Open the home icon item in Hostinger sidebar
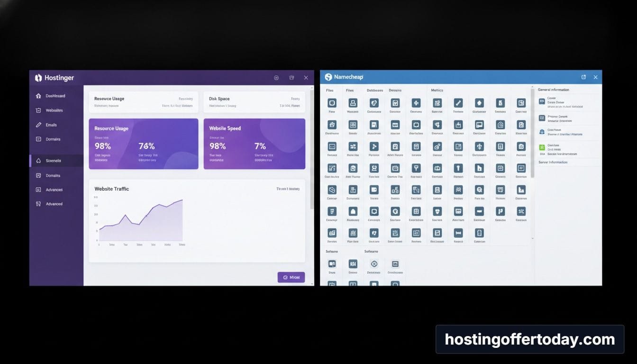637x364 pixels. point(51,96)
